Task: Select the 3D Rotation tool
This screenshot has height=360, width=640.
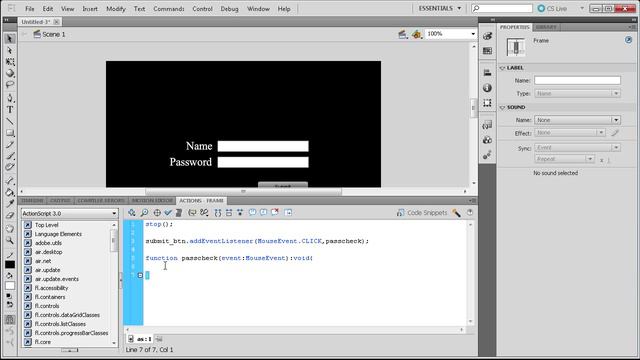Action: click(10, 73)
